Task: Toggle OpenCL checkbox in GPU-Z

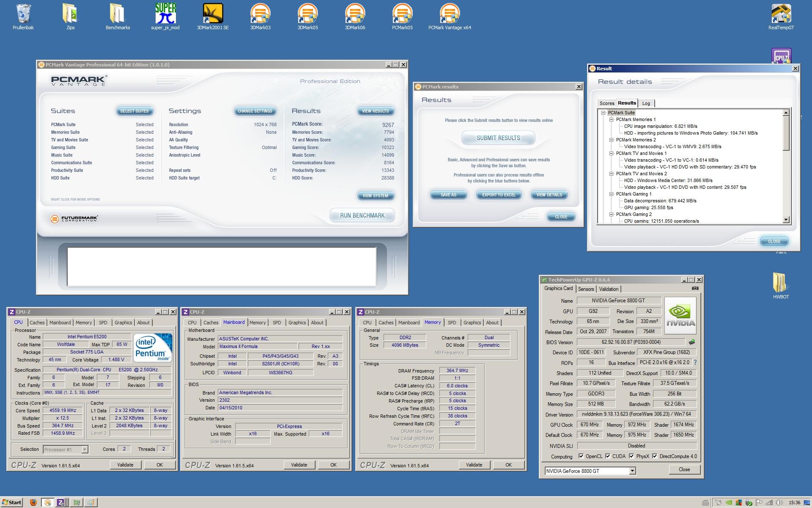Action: tap(581, 456)
